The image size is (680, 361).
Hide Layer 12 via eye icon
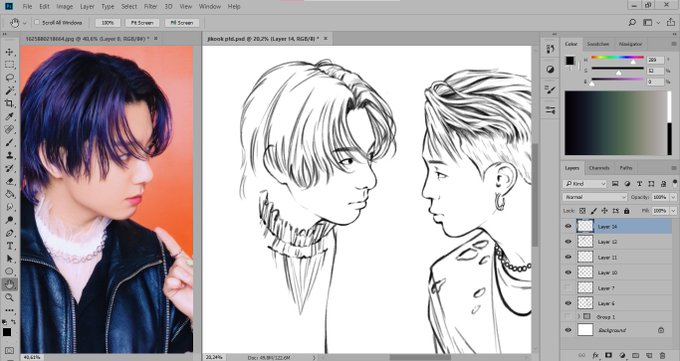568,242
